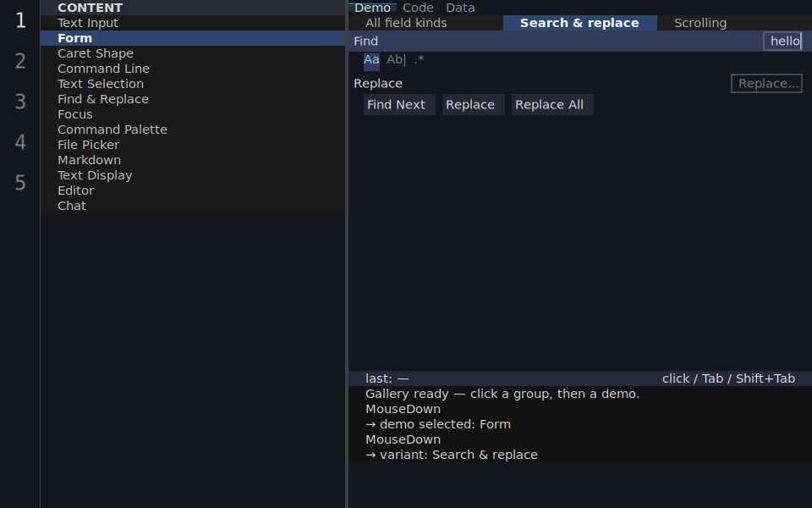Select group number 5 in the left rail
Viewport: 812px width, 508px height.
(x=20, y=183)
